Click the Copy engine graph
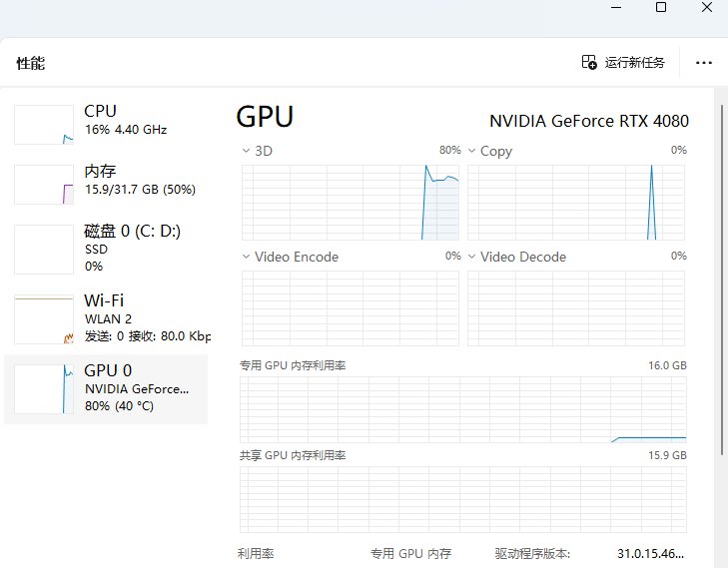728x568 pixels. [576, 203]
